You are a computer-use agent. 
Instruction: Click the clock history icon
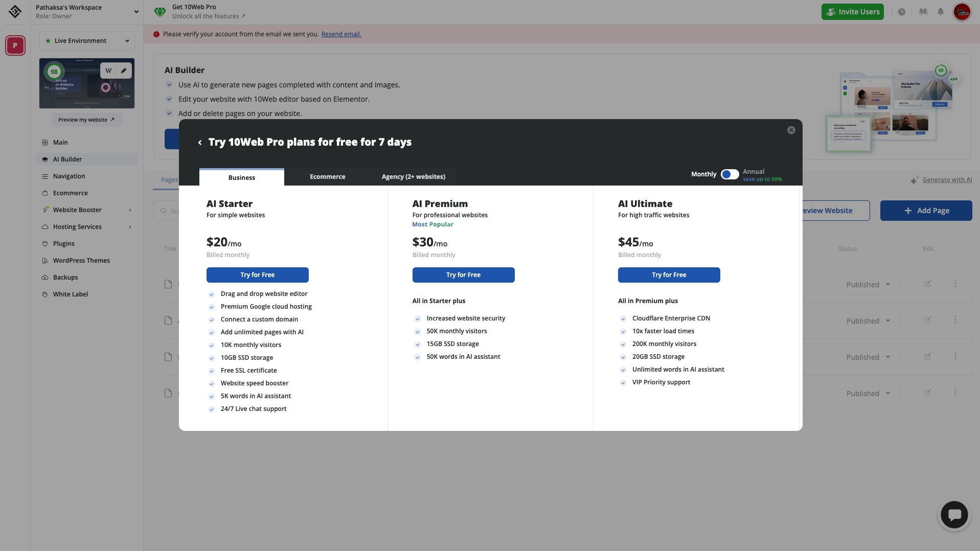pos(902,12)
